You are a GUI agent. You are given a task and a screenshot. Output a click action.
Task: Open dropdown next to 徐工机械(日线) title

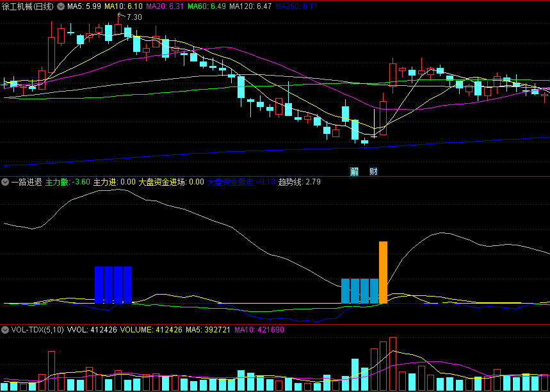pos(60,6)
